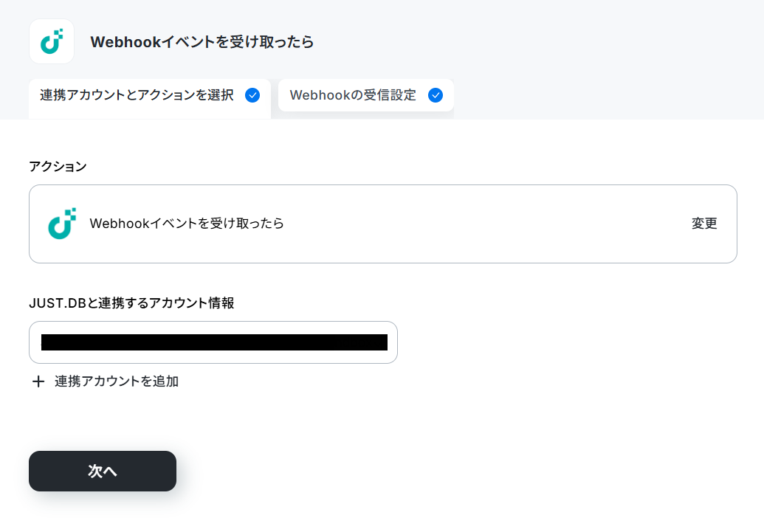Click the plus icon to add a linked account
The height and width of the screenshot is (532, 764).
[x=38, y=381]
